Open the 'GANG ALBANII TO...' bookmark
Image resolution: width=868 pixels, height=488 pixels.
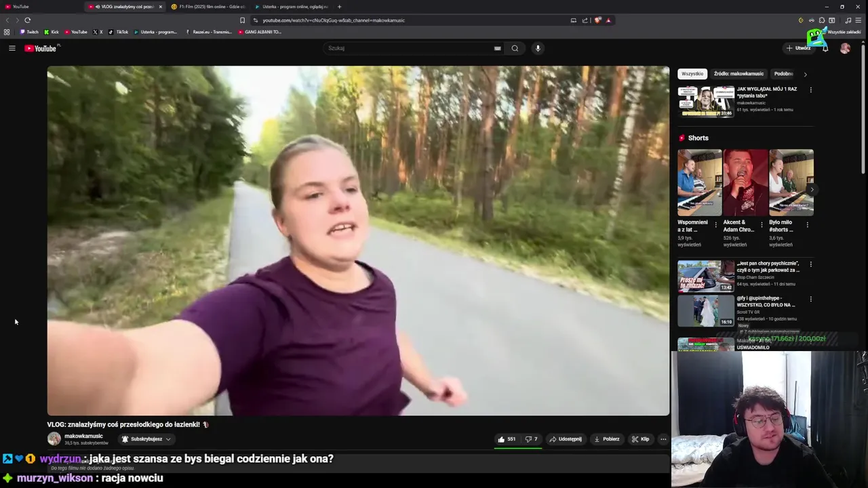coord(260,32)
